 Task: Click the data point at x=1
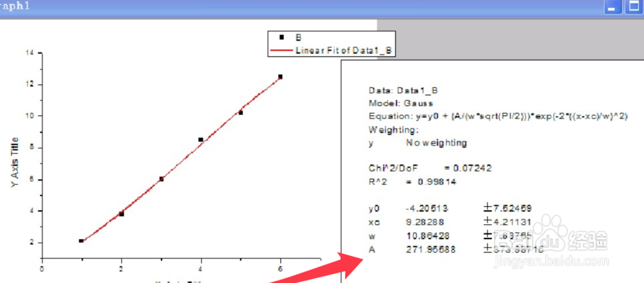81,240
